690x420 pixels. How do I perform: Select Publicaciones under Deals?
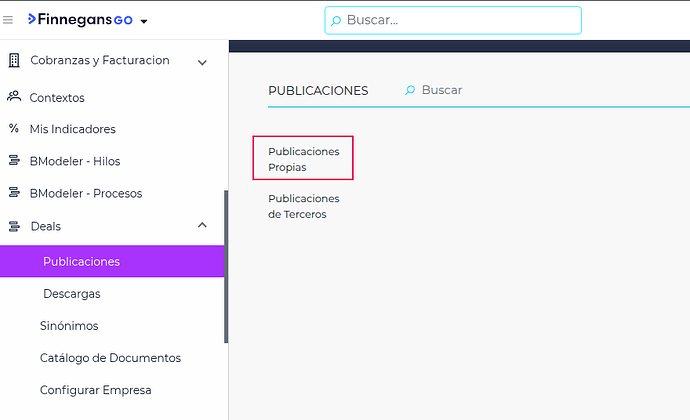tap(112, 262)
